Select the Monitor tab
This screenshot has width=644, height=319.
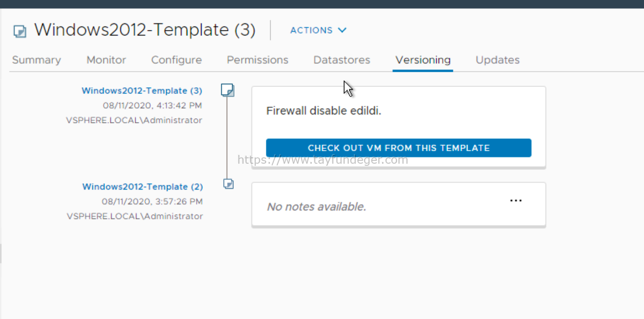tap(106, 60)
